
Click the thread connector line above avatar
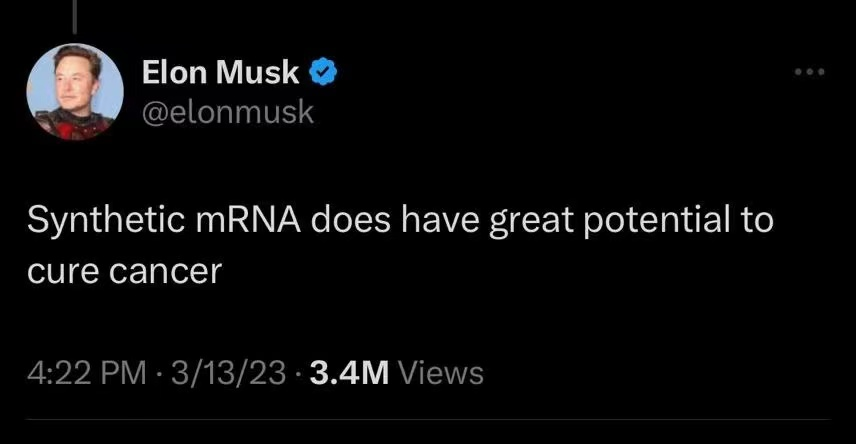(x=75, y=20)
